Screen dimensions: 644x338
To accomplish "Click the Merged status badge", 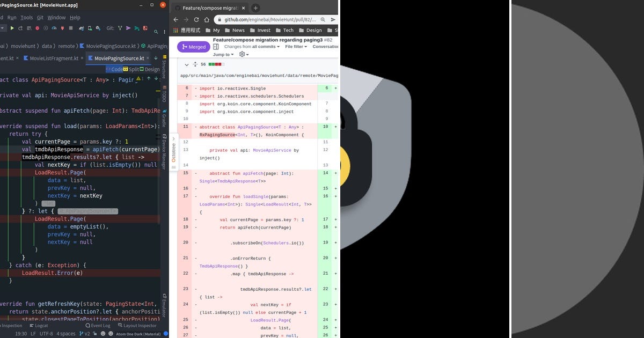I will 193,47.
